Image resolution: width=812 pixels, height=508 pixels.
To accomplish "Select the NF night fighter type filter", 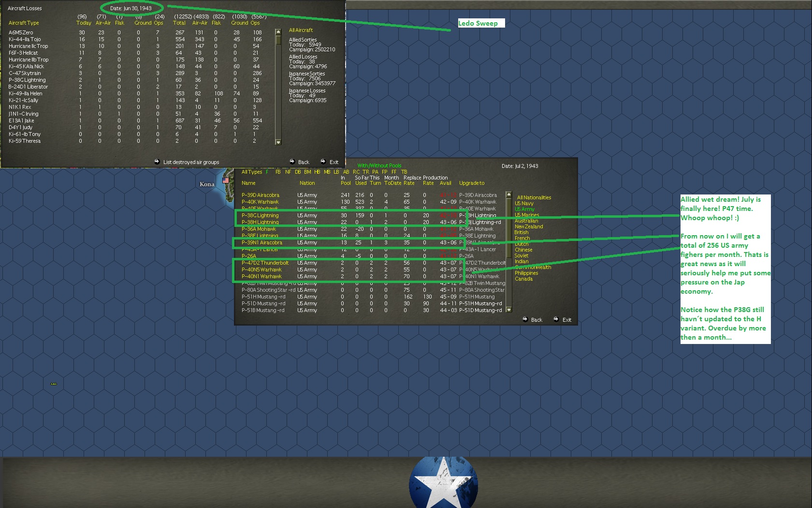I will 288,172.
